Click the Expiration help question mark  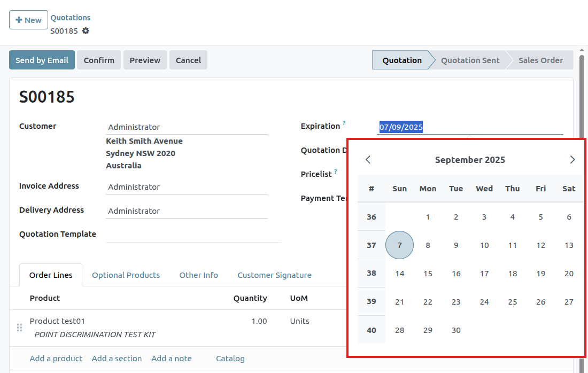pos(344,123)
